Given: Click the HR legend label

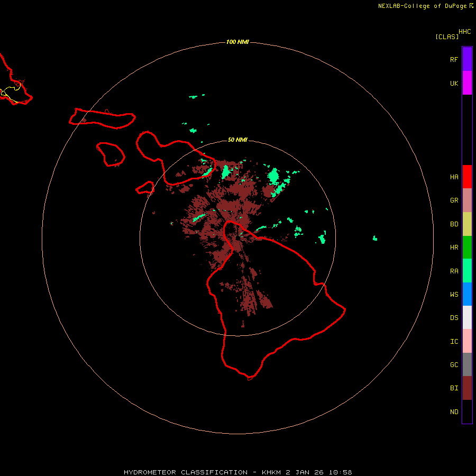Looking at the screenshot, I should (x=454, y=248).
